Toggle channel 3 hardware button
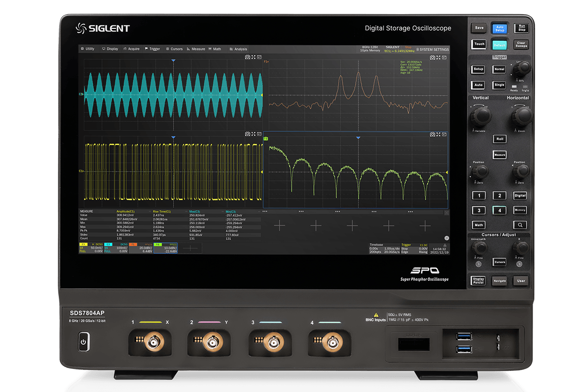The width and height of the screenshot is (588, 392). pyautogui.click(x=479, y=210)
